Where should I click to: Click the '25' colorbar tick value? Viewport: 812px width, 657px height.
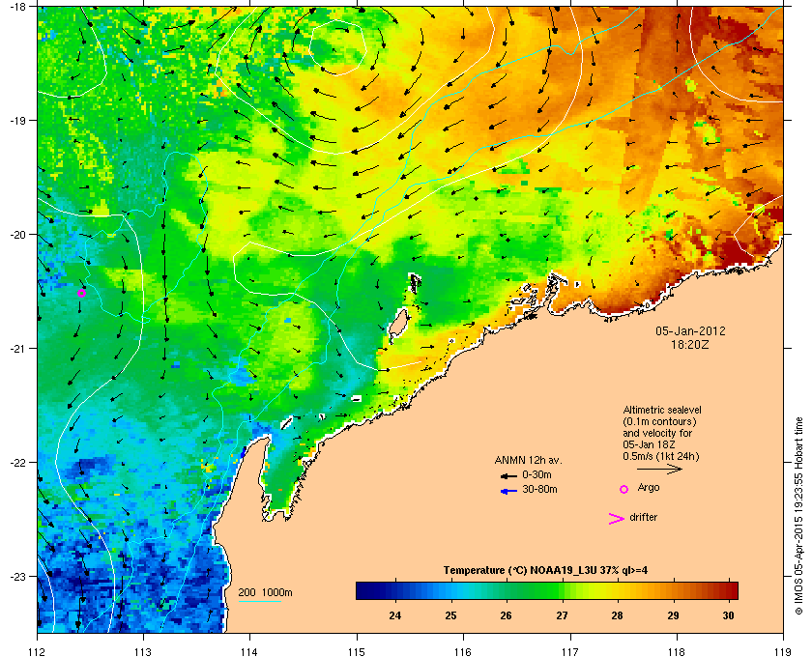coord(450,615)
